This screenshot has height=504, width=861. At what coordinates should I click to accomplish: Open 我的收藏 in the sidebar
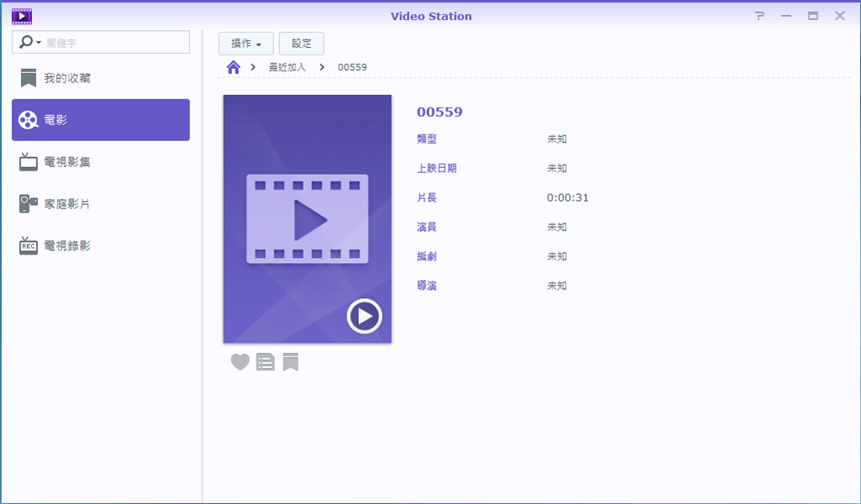tap(101, 78)
